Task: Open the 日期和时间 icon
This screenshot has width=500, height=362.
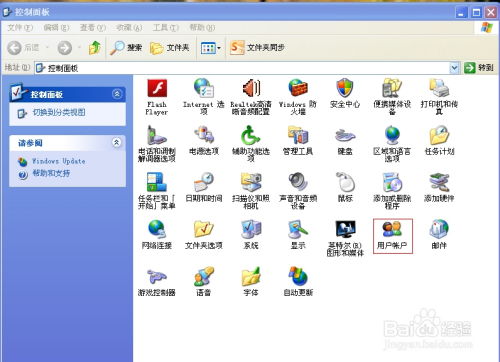Action: (x=204, y=188)
